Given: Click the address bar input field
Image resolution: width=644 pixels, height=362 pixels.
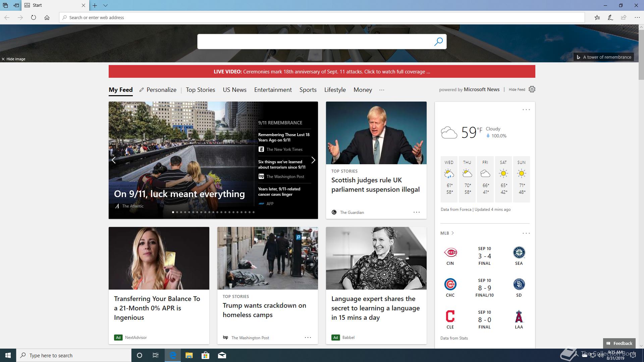Looking at the screenshot, I should pyautogui.click(x=322, y=17).
